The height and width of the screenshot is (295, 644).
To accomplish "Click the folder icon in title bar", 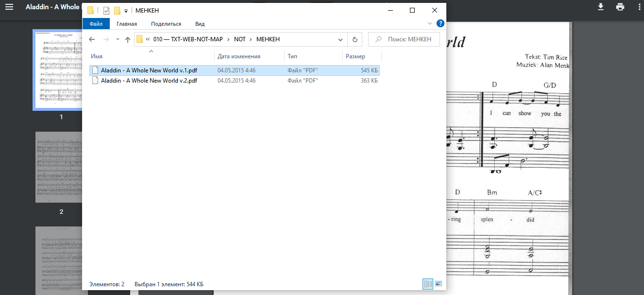I will (x=90, y=11).
